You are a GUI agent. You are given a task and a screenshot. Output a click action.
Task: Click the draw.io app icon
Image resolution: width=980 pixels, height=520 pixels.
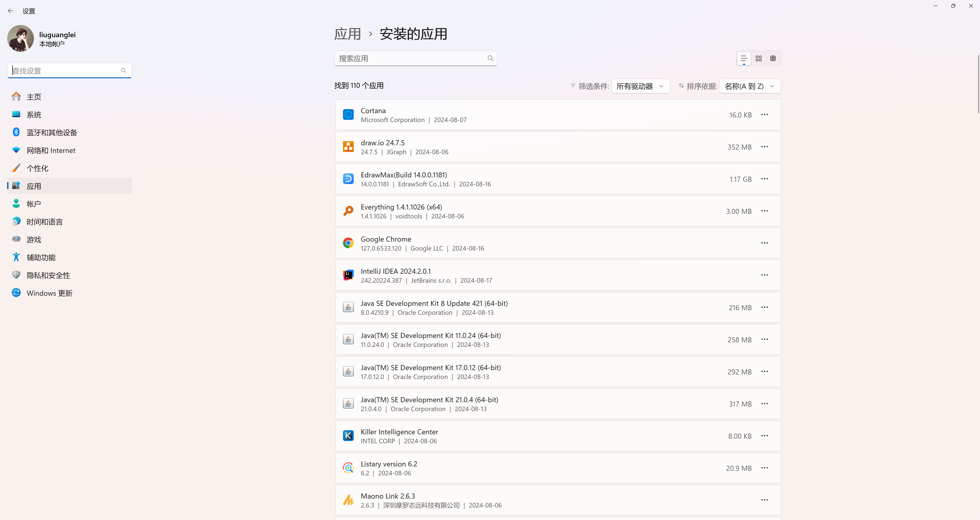coord(348,147)
